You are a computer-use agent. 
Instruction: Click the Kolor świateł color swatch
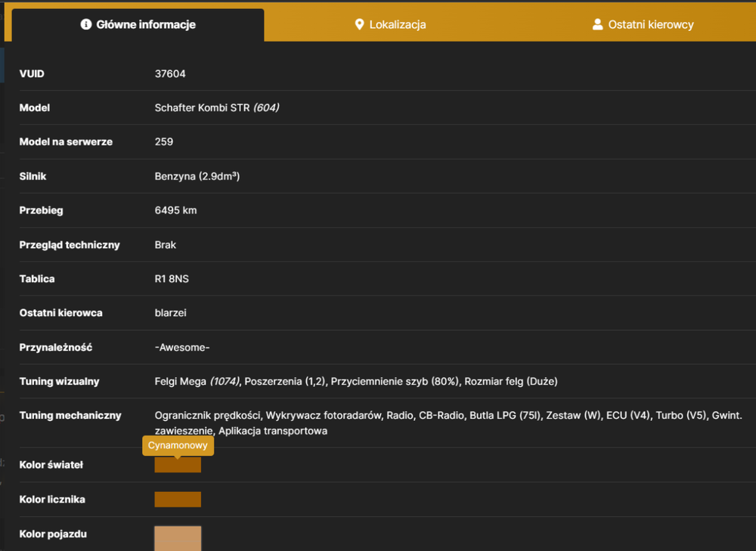(178, 465)
